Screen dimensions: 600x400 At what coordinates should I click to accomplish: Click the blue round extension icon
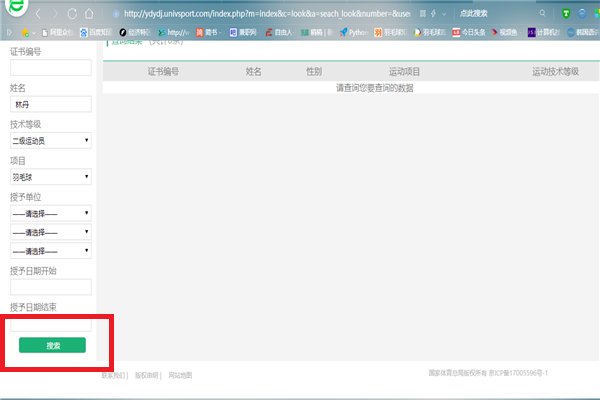(582, 14)
